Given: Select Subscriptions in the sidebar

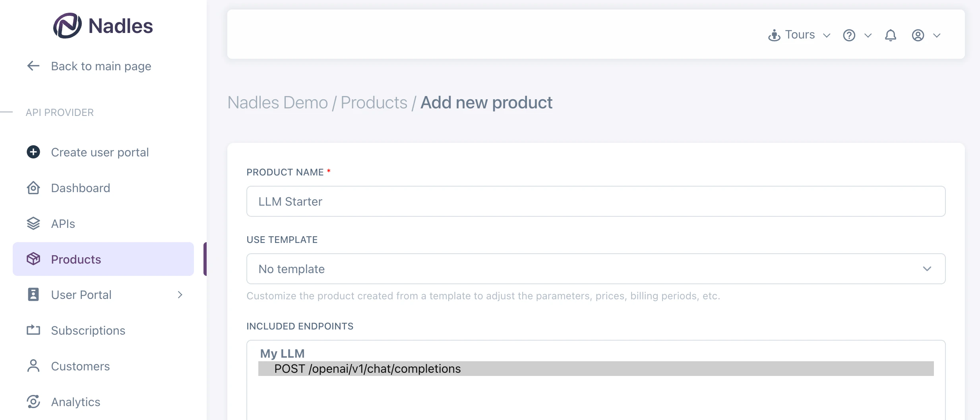Looking at the screenshot, I should pos(88,330).
